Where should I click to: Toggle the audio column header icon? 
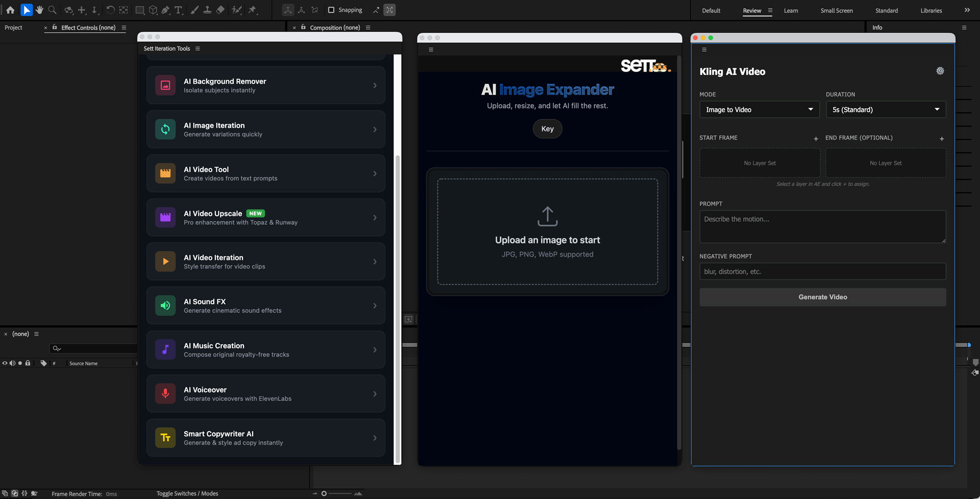(x=13, y=363)
